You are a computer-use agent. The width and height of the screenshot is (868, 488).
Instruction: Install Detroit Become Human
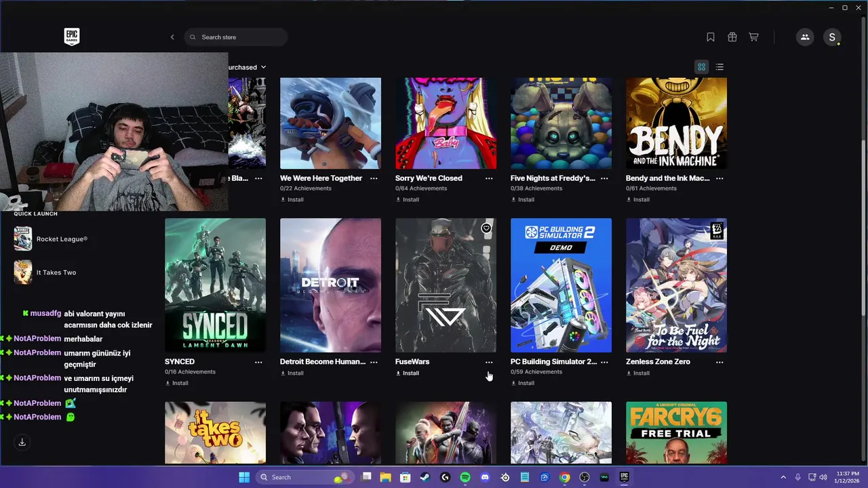pyautogui.click(x=292, y=373)
